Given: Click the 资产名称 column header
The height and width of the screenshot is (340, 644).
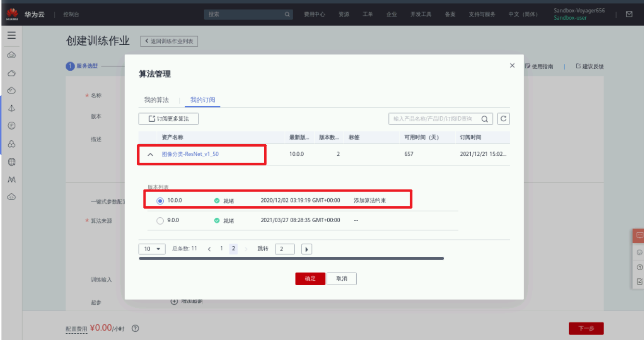Looking at the screenshot, I should (172, 137).
